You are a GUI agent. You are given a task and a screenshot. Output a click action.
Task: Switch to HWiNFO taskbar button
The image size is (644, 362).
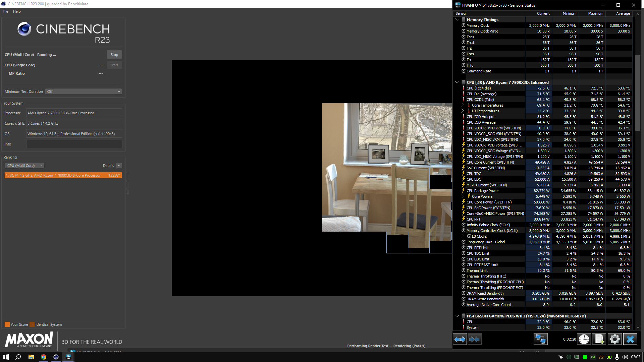point(68,357)
